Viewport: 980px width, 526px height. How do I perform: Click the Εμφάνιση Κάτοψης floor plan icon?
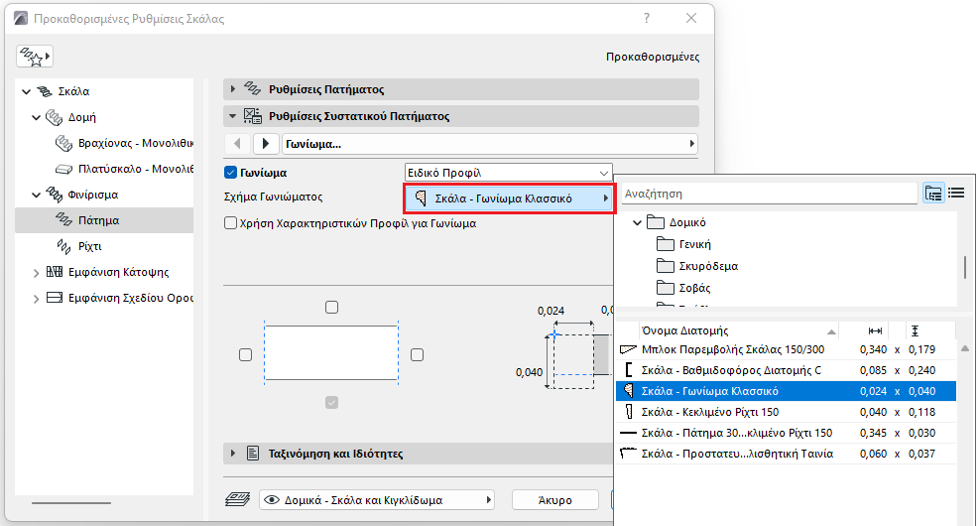55,272
